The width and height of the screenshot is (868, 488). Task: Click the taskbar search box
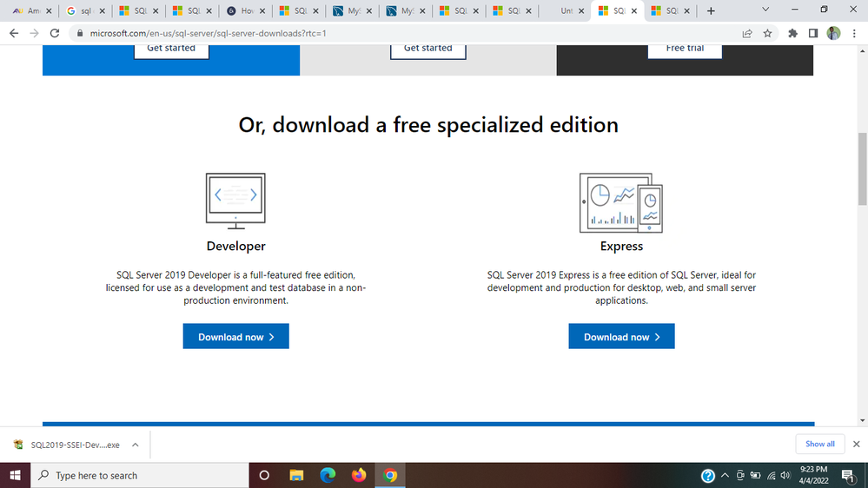pyautogui.click(x=140, y=475)
